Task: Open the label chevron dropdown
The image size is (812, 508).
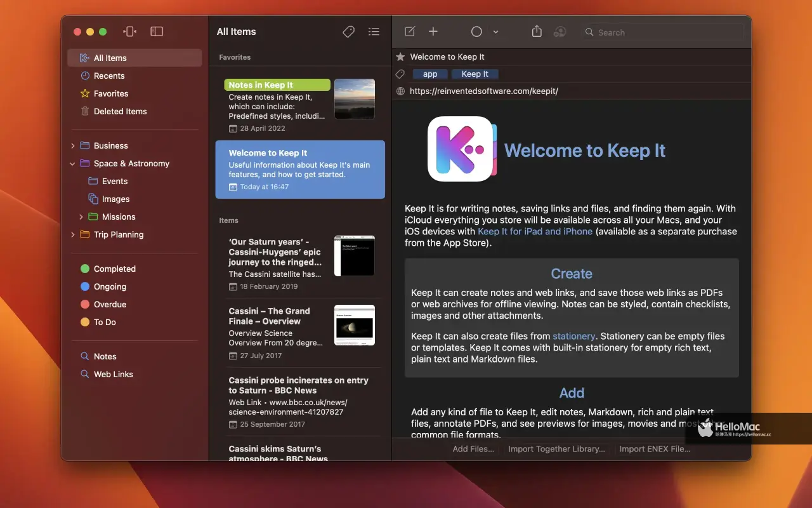Action: [x=495, y=32]
